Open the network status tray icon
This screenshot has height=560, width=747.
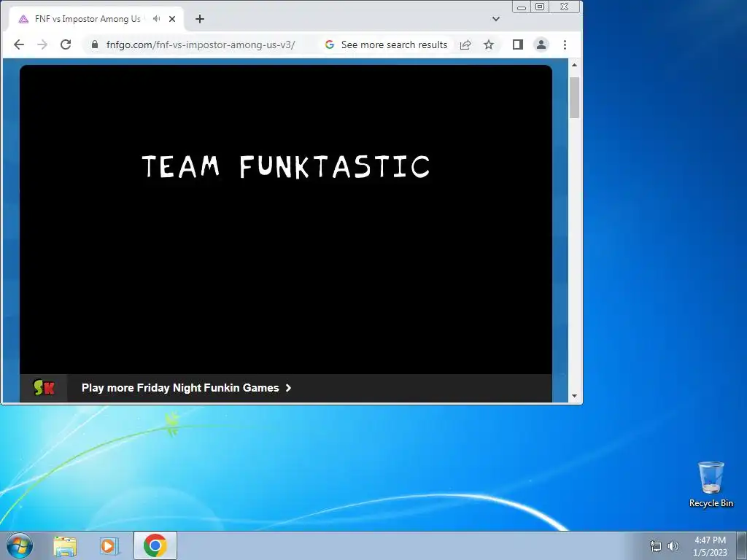click(656, 546)
